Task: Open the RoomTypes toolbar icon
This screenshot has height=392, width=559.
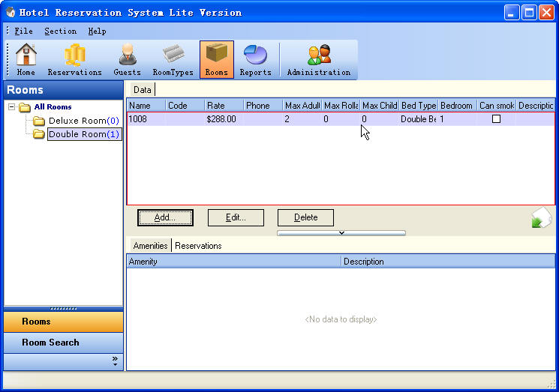Action: click(173, 60)
